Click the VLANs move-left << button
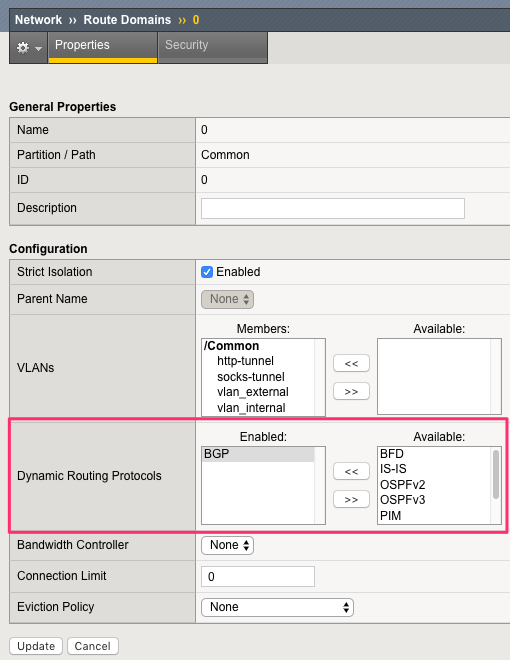Viewport: 510px width, 660px height. (351, 363)
